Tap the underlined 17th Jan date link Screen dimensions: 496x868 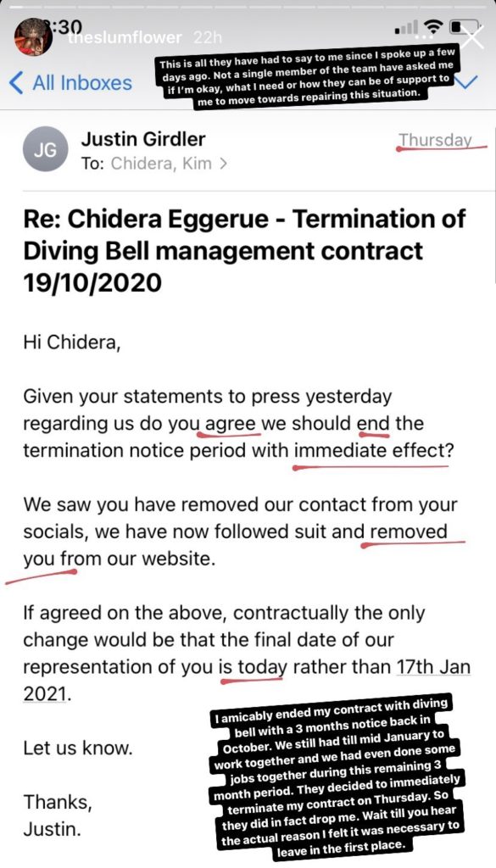pos(433,667)
